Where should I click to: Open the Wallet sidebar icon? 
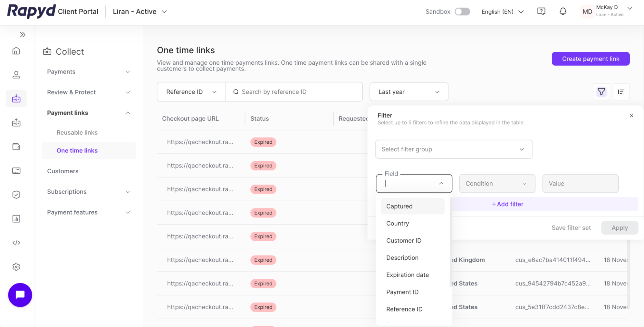coord(16,147)
